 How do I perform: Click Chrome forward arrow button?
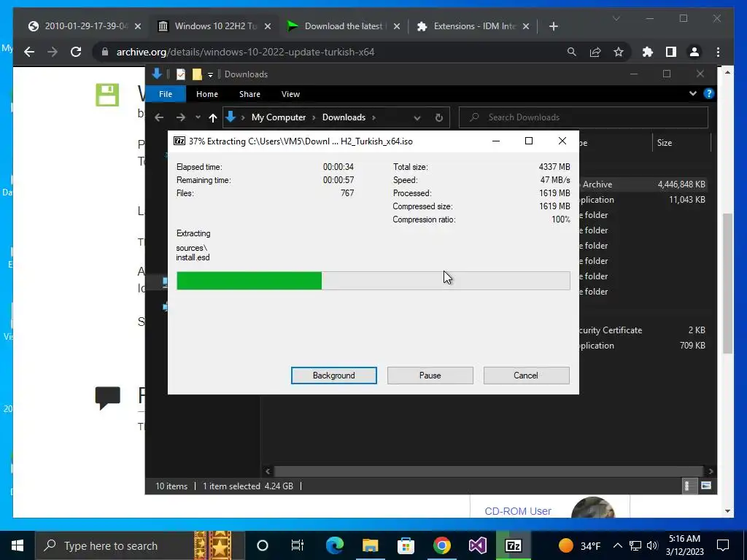(53, 52)
